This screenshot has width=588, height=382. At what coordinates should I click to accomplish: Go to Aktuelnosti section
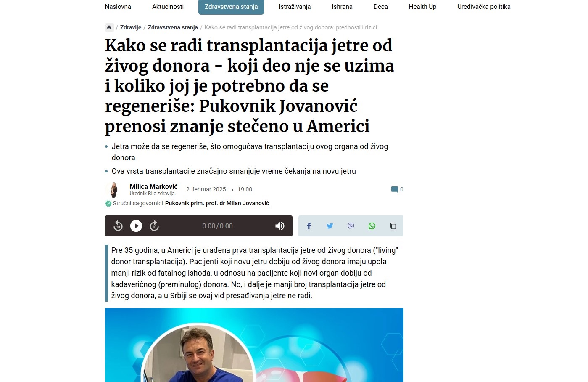[x=168, y=7]
